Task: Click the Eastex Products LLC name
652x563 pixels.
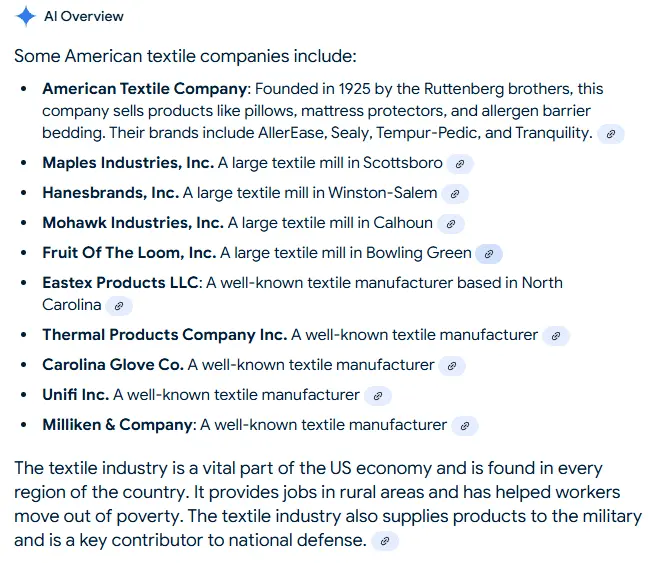Action: pyautogui.click(x=120, y=283)
